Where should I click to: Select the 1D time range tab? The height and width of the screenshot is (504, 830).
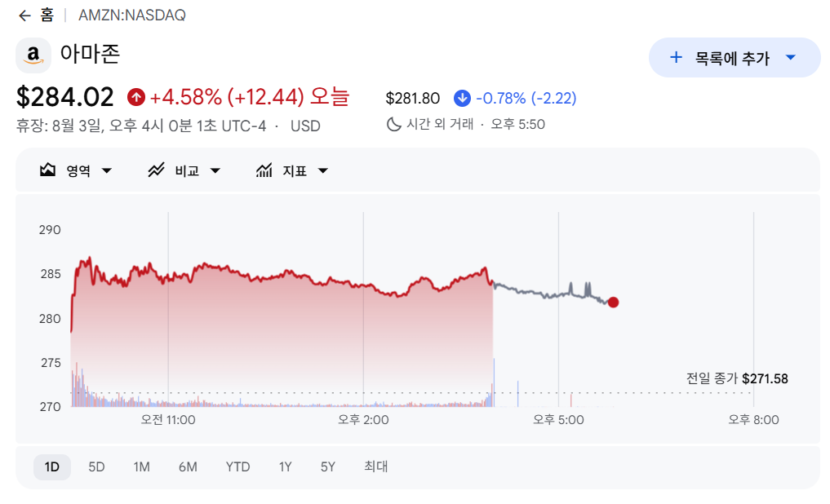[x=52, y=467]
